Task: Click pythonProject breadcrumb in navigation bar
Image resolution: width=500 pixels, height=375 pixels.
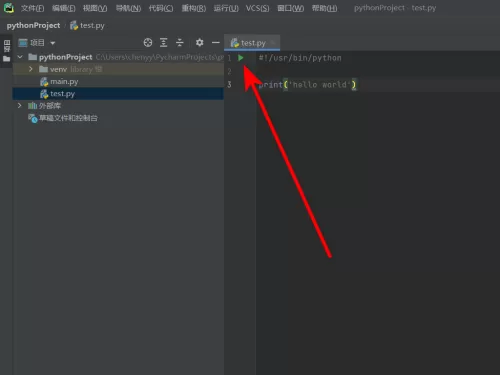Action: (33, 25)
